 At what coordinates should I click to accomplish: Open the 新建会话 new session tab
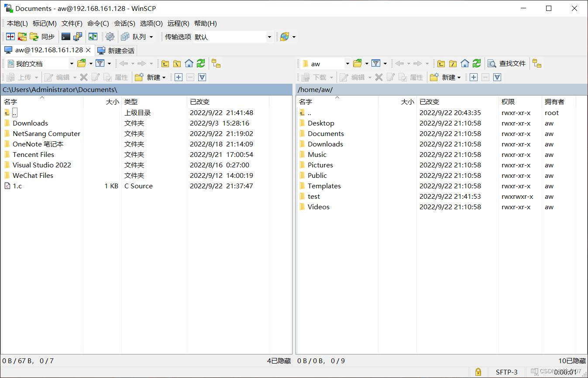point(116,51)
